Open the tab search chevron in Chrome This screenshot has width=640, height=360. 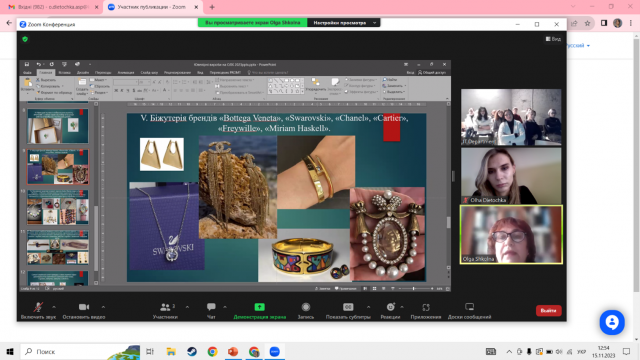573,7
